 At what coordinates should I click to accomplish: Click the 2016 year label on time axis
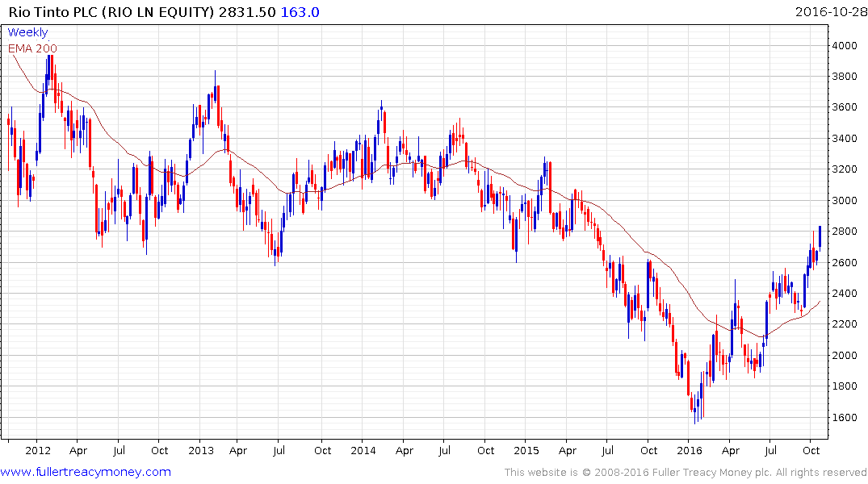690,450
